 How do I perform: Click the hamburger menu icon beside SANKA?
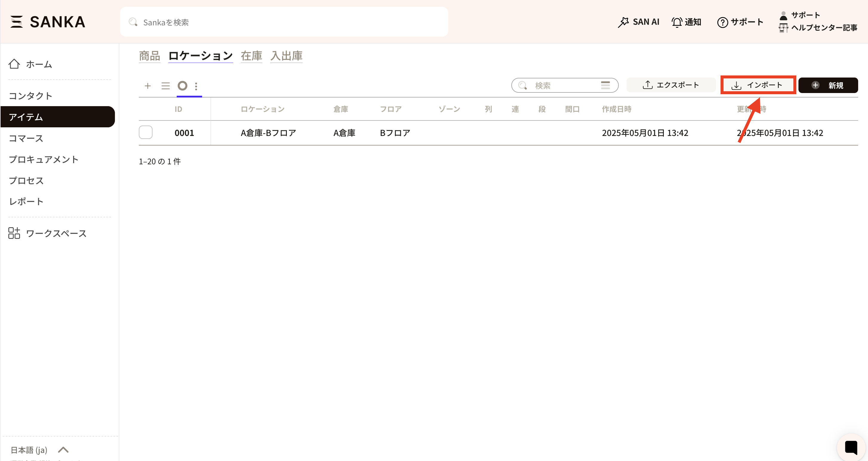pos(16,22)
